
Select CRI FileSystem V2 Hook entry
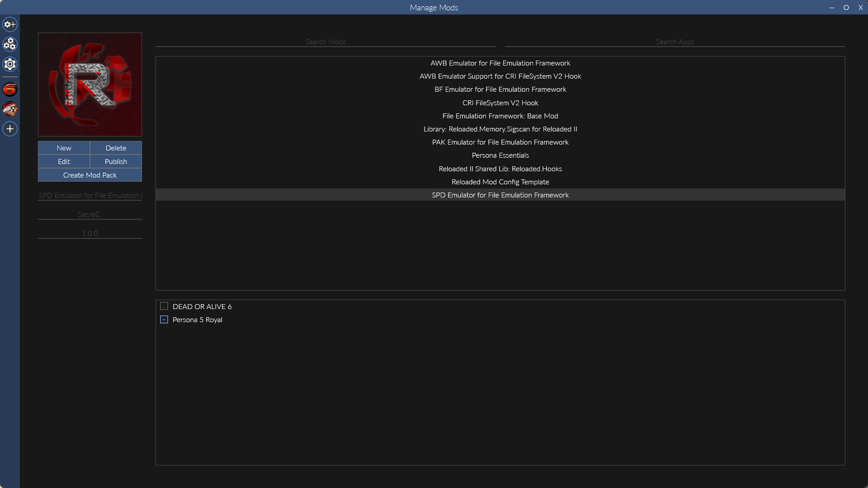tap(500, 103)
